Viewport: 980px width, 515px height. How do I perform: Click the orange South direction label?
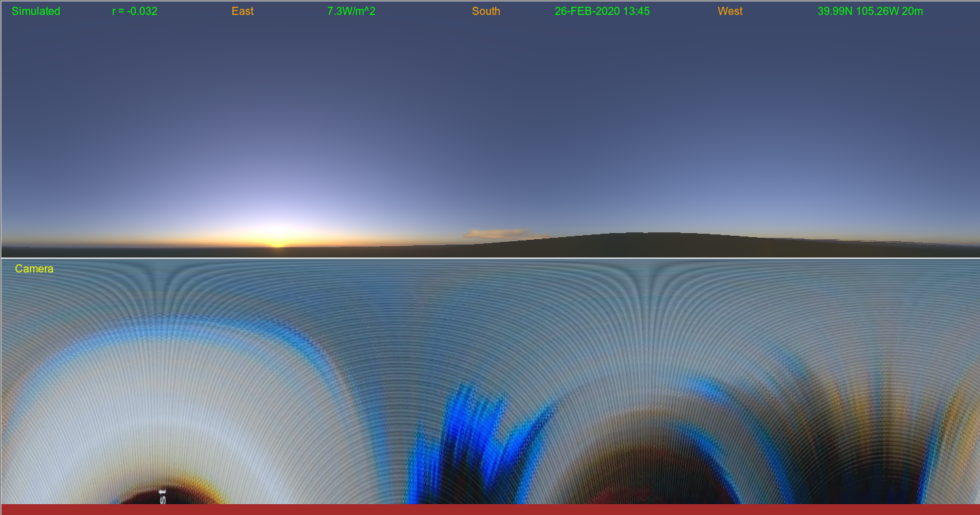[486, 12]
